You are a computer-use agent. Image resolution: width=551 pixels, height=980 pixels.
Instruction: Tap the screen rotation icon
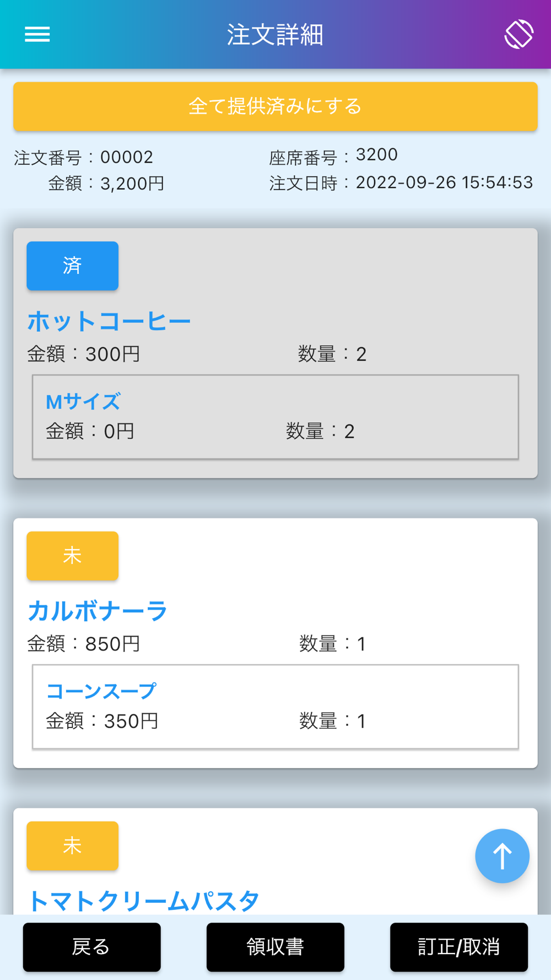(518, 34)
